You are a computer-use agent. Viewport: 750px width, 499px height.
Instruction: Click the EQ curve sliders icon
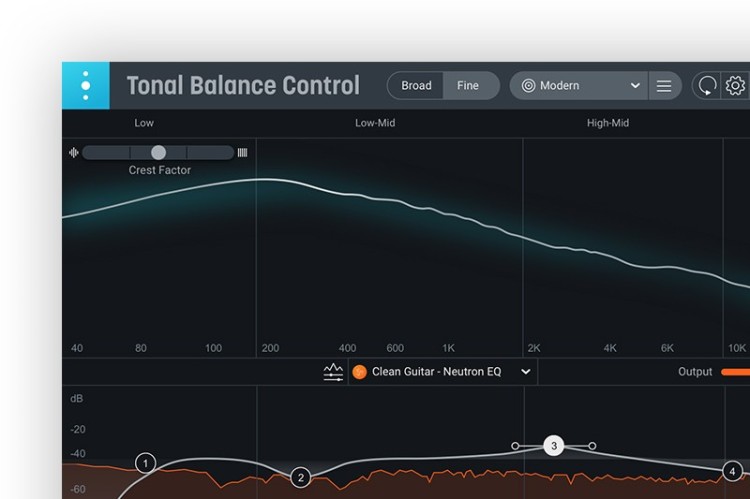(333, 372)
